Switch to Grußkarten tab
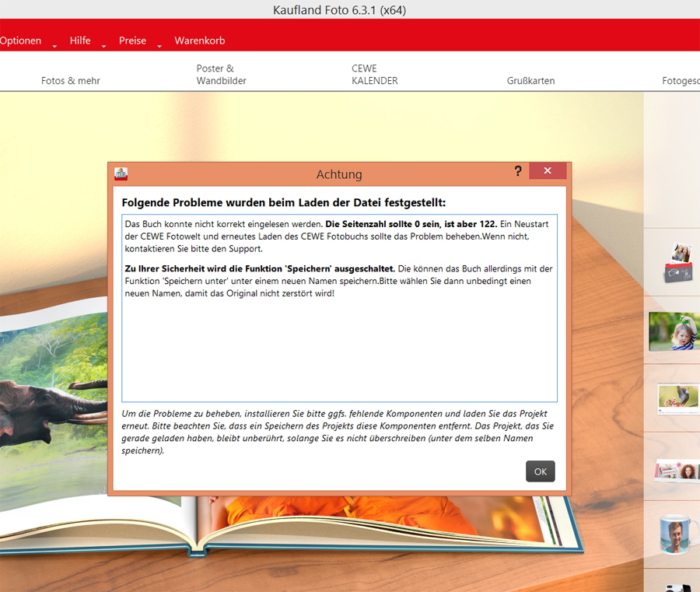Screen dimensions: 700x592 pos(530,81)
